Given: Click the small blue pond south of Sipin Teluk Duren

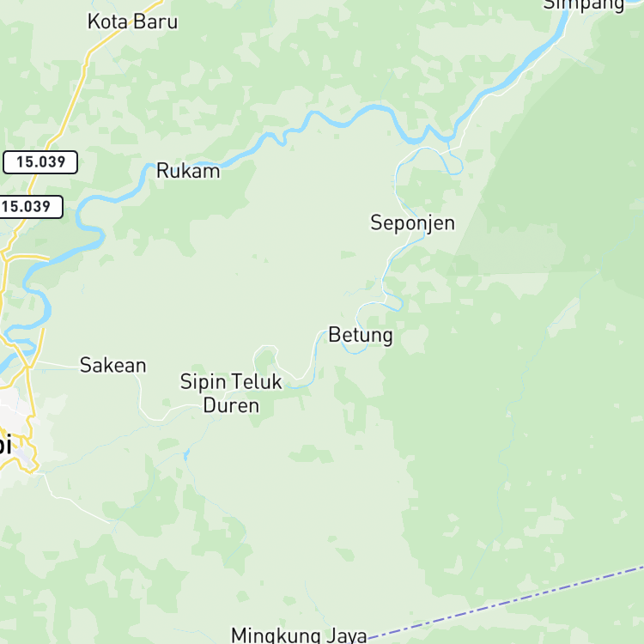Looking at the screenshot, I should pyautogui.click(x=186, y=454).
